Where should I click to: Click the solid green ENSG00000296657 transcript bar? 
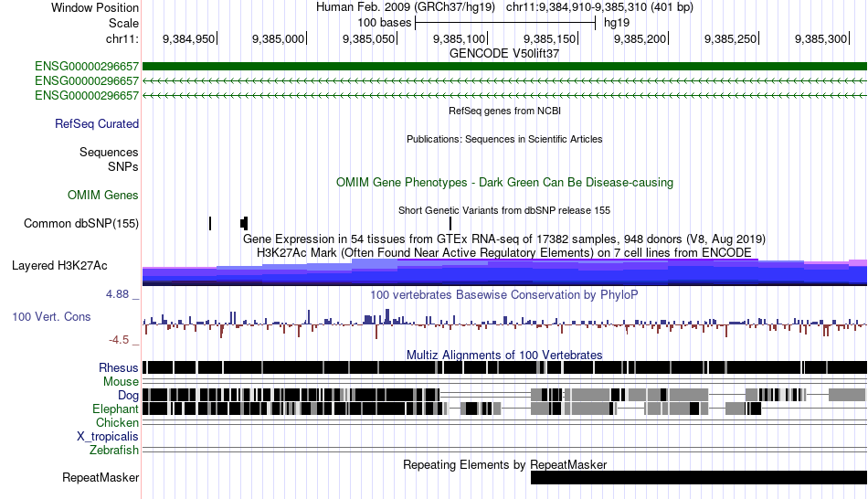(504, 67)
